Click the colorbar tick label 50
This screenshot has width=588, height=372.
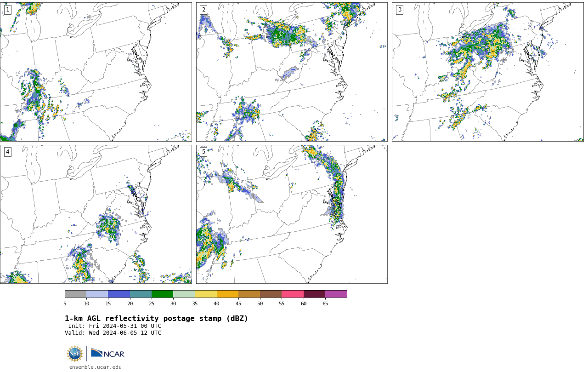tap(260, 303)
